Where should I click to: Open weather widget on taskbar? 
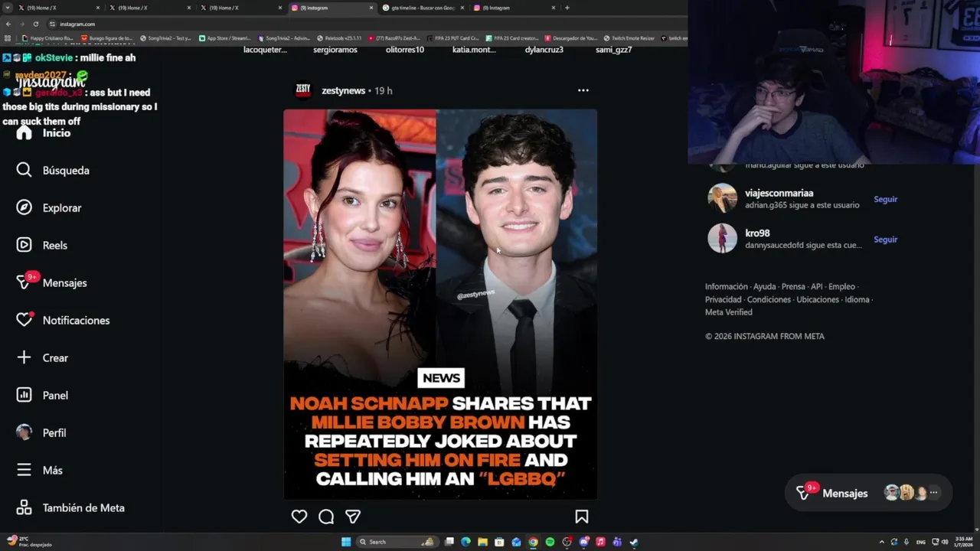(x=29, y=542)
